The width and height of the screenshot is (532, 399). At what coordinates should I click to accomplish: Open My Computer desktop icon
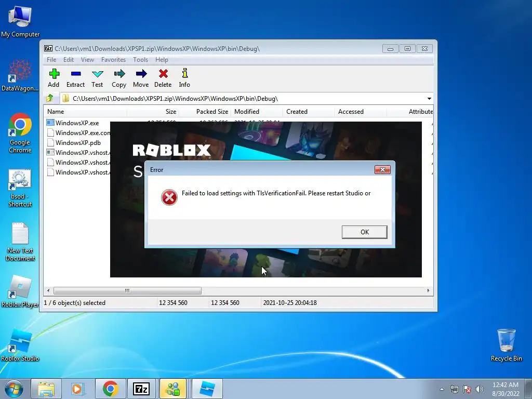[20, 21]
